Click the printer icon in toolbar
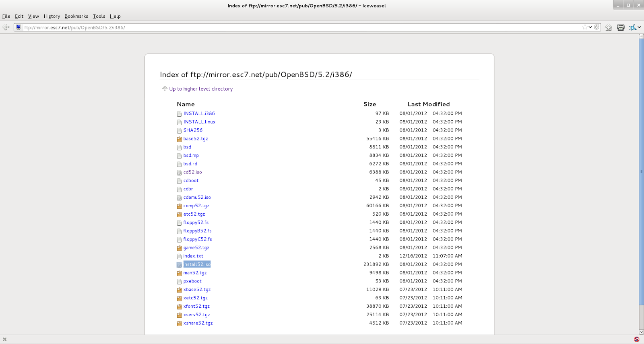 pos(621,27)
